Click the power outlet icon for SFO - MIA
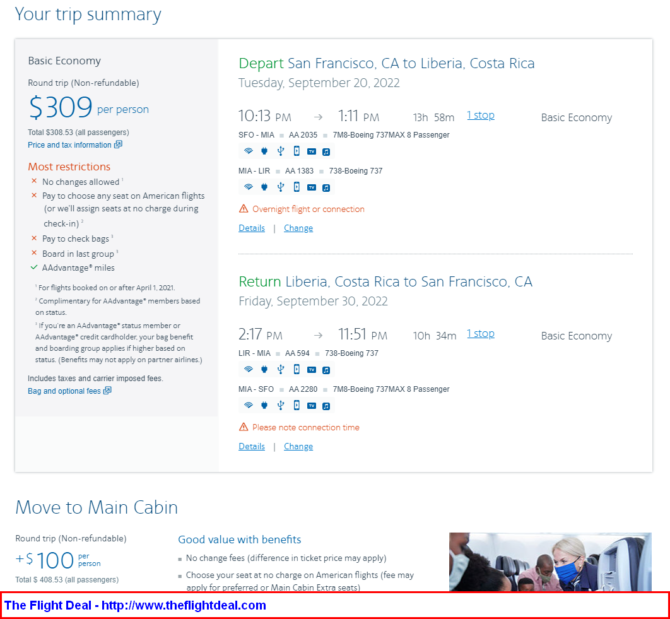 click(x=263, y=151)
